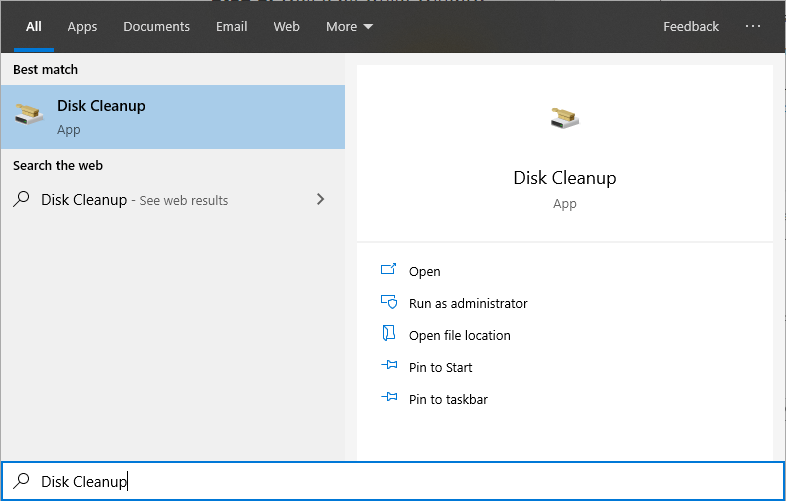The image size is (786, 501).
Task: Click the search box magnifier icon
Action: (x=22, y=480)
